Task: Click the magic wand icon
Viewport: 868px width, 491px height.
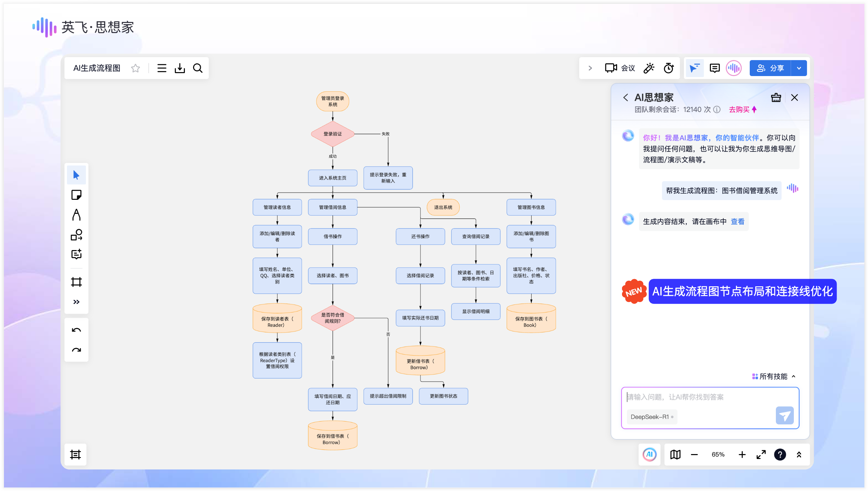Action: 648,68
